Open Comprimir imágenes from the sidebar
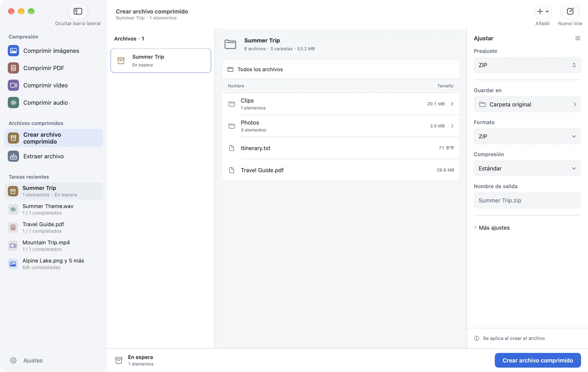 (54, 51)
